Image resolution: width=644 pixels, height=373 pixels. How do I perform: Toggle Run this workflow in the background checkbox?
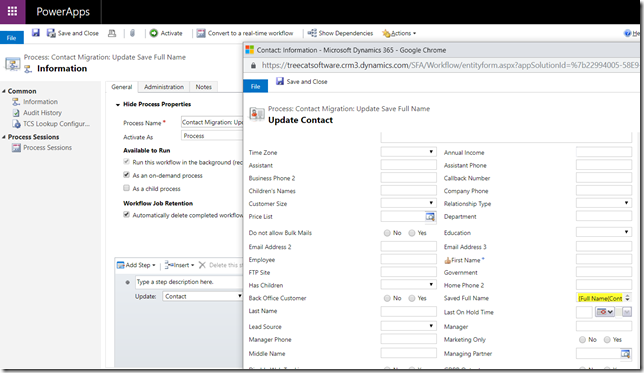[x=126, y=162]
